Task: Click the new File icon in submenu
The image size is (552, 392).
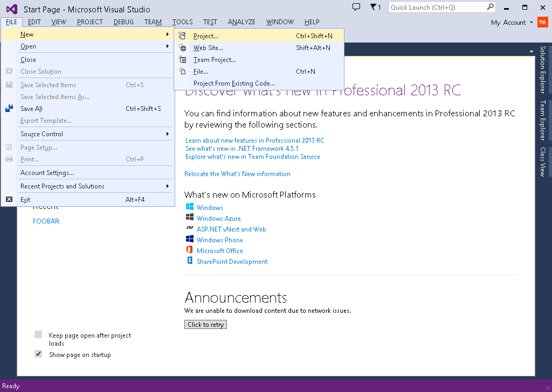Action: click(182, 72)
